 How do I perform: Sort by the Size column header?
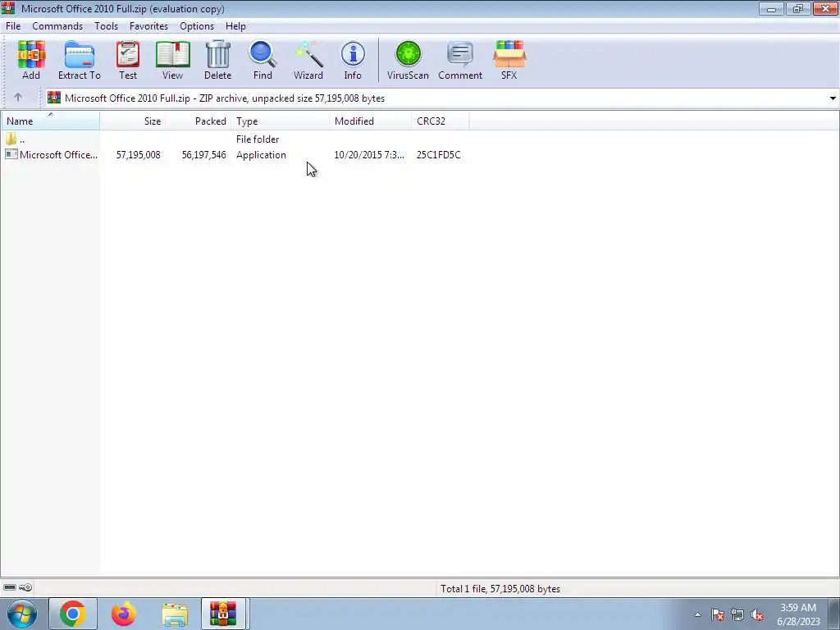[x=132, y=121]
